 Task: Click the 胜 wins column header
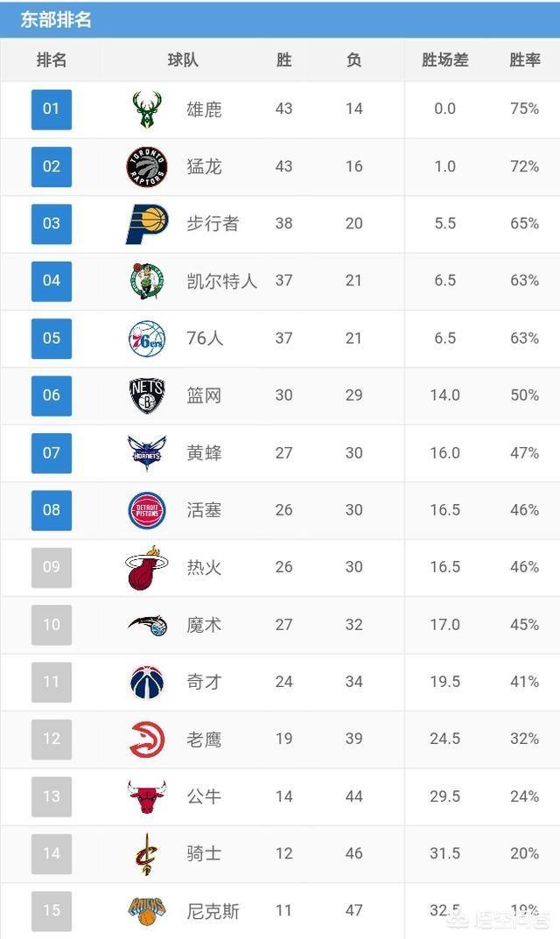pos(283,60)
